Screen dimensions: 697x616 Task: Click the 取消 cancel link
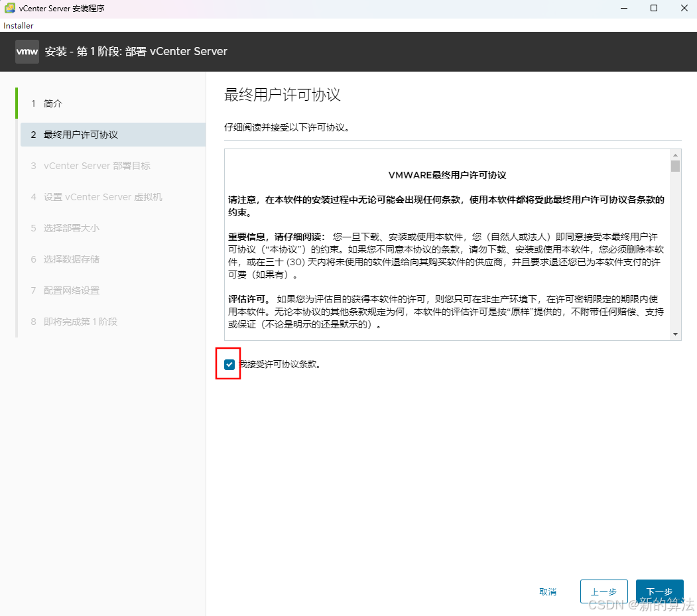point(548,591)
